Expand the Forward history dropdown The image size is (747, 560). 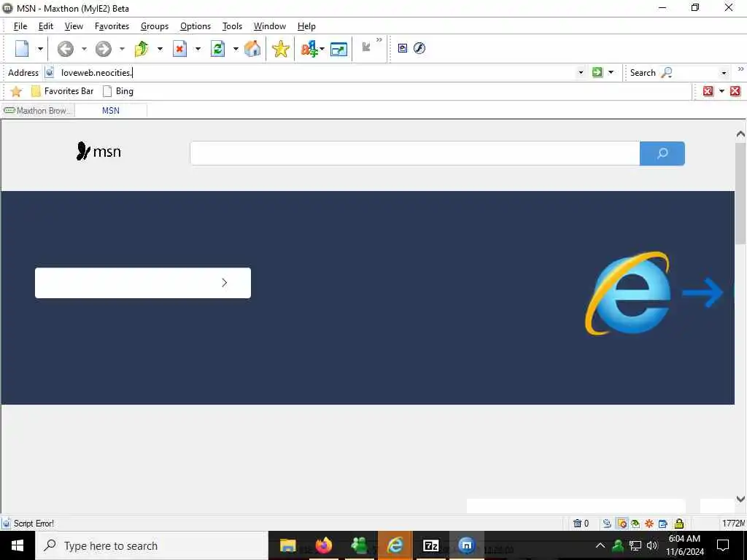[122, 49]
